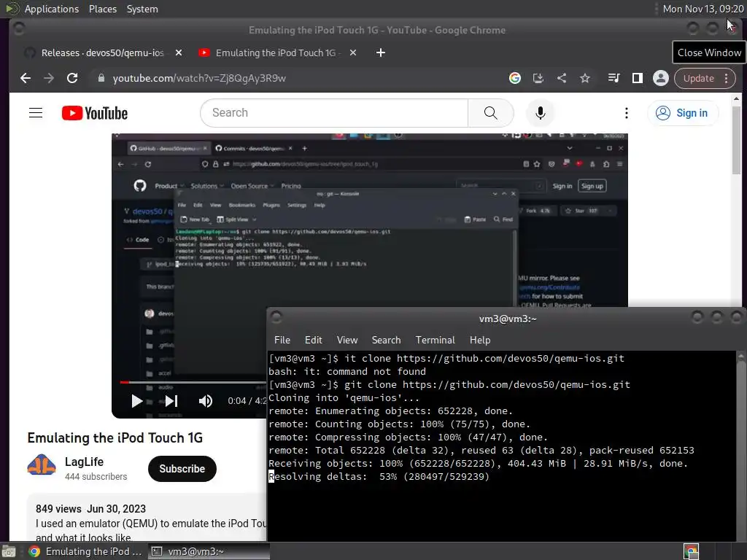The width and height of the screenshot is (747, 560).
Task: Open the terminal Help menu
Action: [480, 340]
